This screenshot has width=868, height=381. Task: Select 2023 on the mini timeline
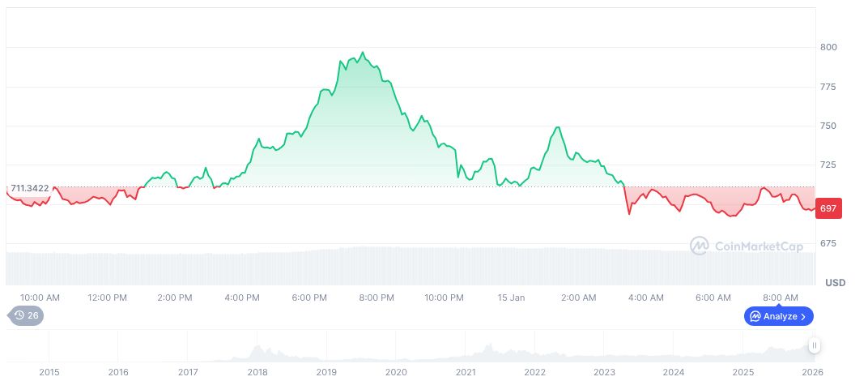pyautogui.click(x=604, y=372)
